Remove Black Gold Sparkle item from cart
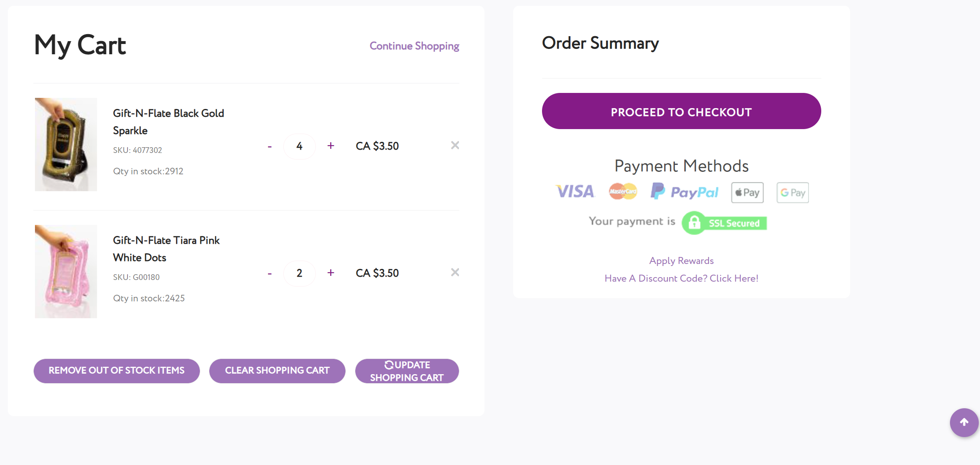 click(455, 145)
